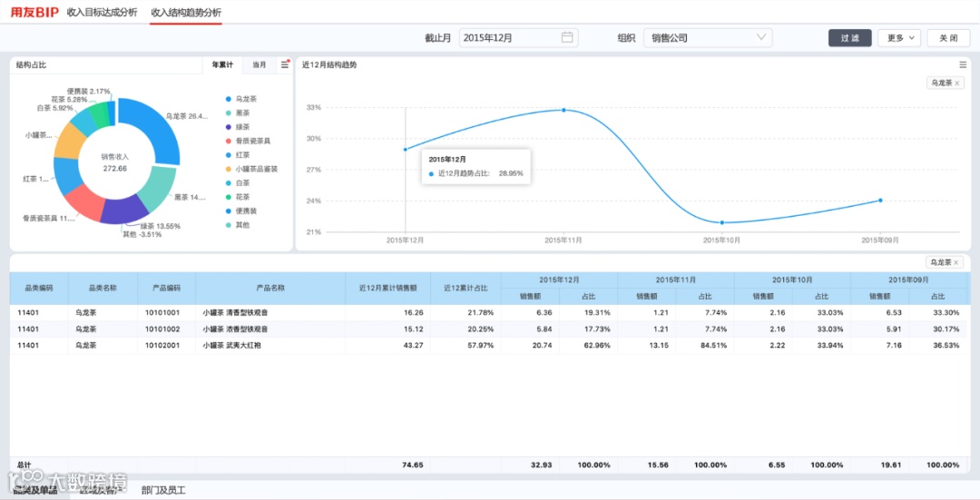The width and height of the screenshot is (980, 500).
Task: Click the 2015年11月 table group header
Action: click(676, 280)
